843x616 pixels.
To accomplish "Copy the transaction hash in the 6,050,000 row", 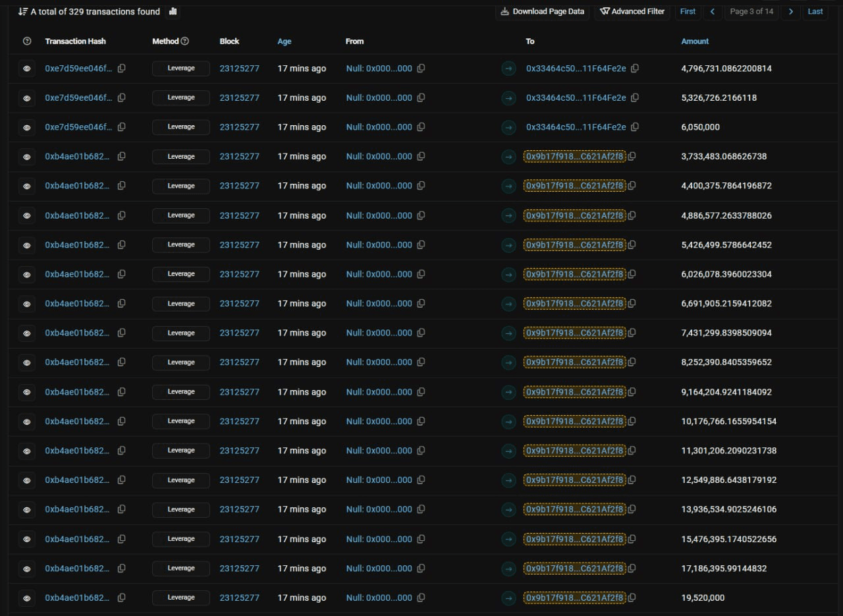I will tap(121, 127).
